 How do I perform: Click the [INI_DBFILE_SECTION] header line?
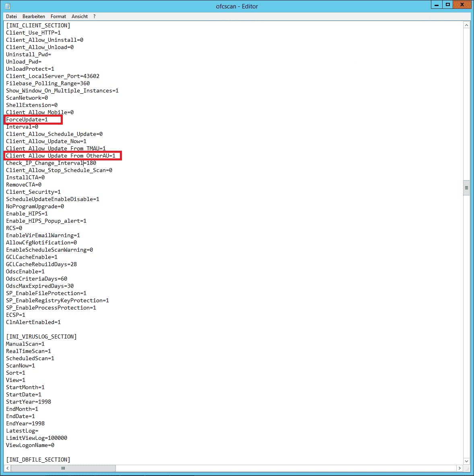pyautogui.click(x=38, y=460)
